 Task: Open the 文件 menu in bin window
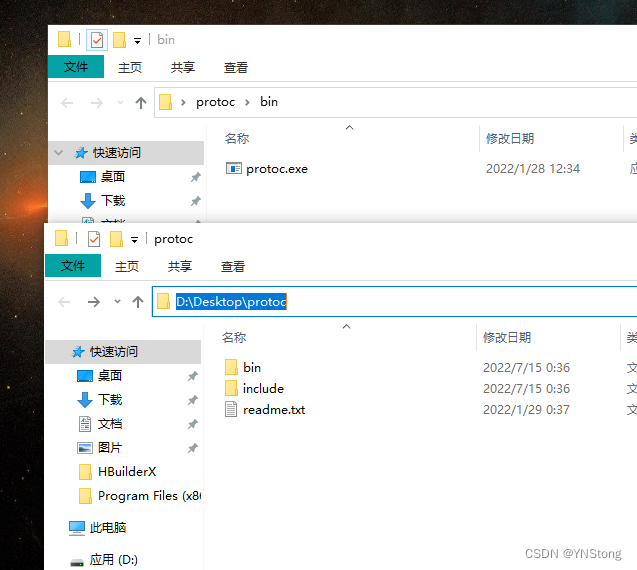(76, 67)
